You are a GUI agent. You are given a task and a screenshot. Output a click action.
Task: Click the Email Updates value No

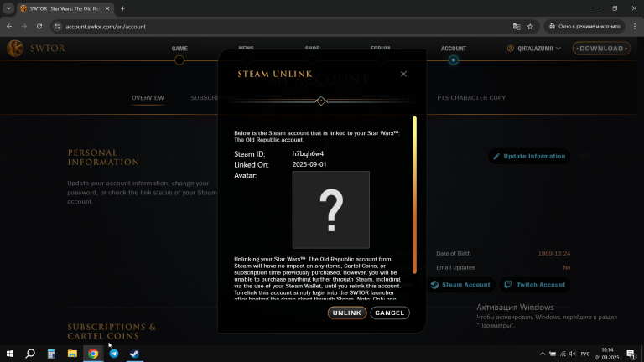[x=566, y=267]
